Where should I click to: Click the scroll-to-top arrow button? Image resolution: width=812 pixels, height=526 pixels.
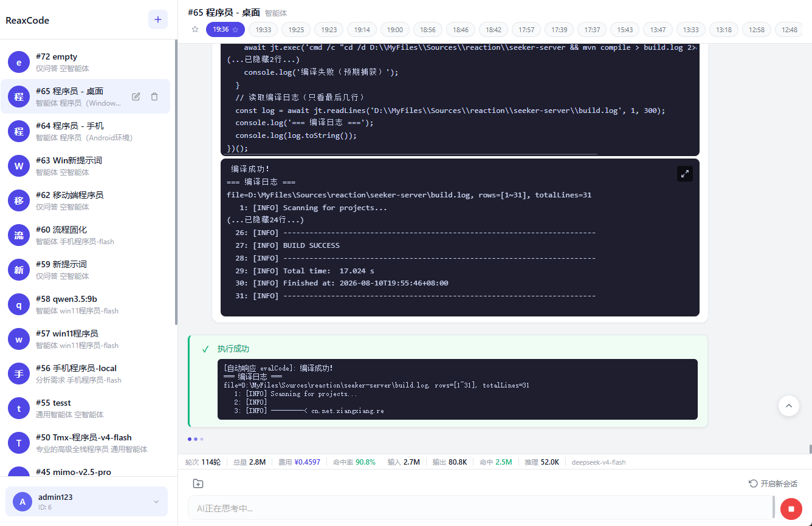coord(789,405)
